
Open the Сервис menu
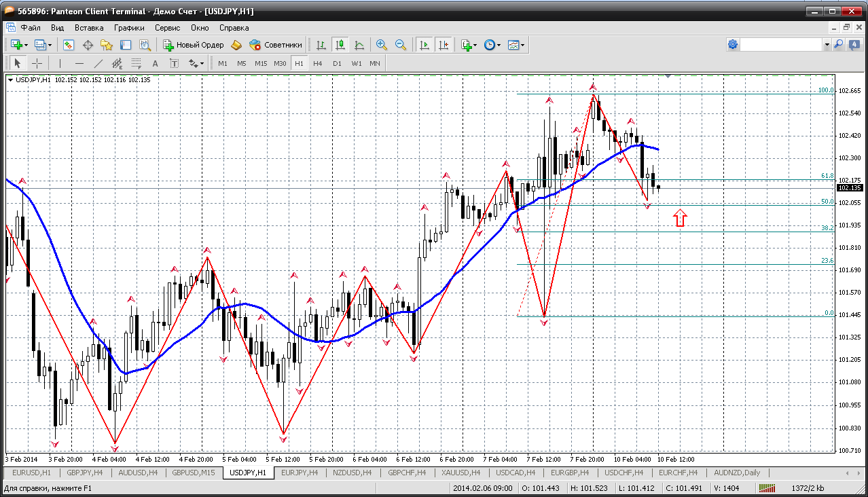(x=167, y=28)
